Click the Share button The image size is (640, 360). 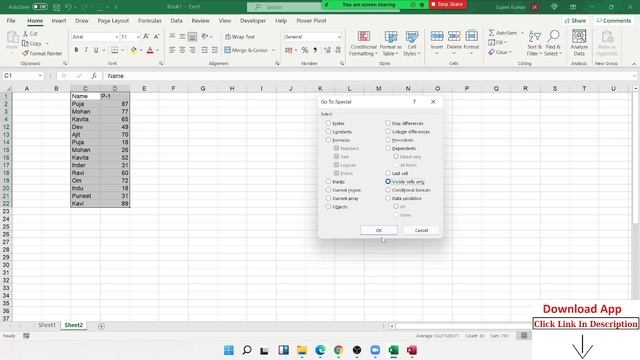(576, 20)
